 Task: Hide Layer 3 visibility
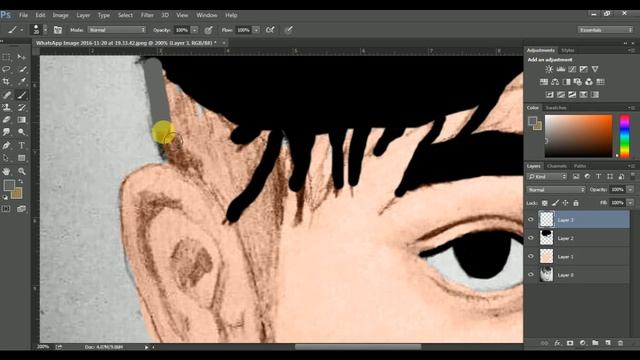point(531,220)
